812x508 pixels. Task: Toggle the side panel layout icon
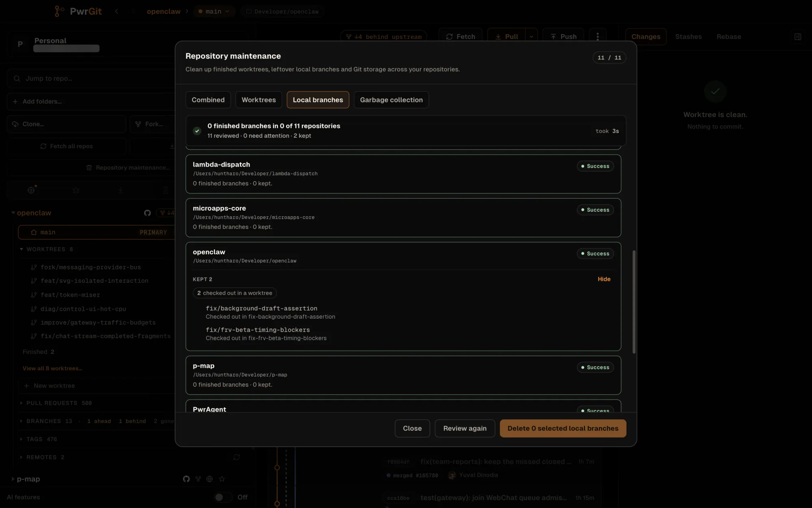[x=798, y=37]
